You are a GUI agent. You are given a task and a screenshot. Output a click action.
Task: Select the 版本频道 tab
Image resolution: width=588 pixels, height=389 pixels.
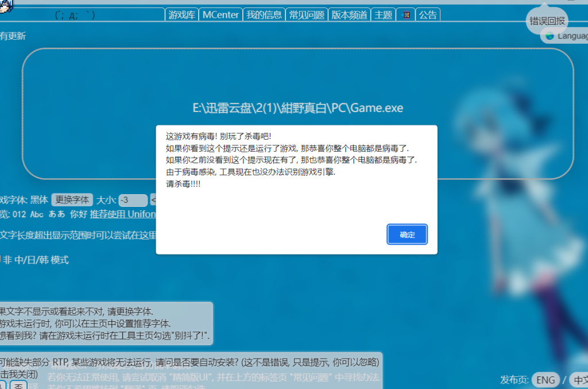349,15
